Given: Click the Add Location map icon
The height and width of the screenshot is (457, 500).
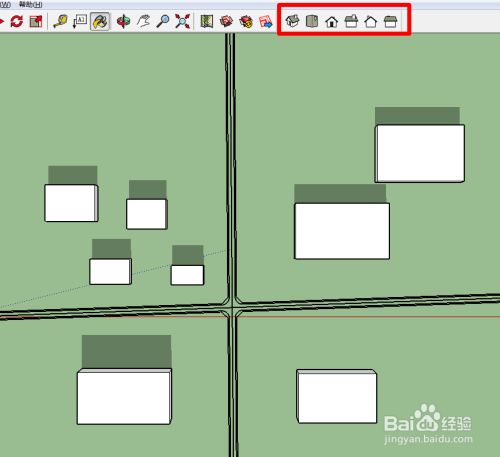Looking at the screenshot, I should tap(207, 21).
